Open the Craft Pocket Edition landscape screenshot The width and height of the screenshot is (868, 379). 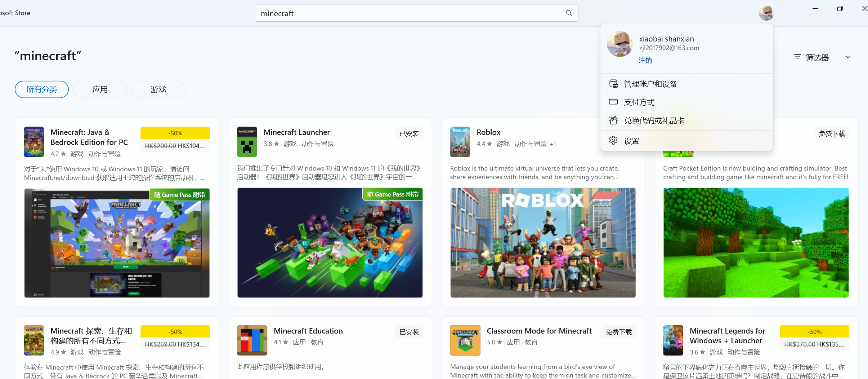[x=756, y=243]
